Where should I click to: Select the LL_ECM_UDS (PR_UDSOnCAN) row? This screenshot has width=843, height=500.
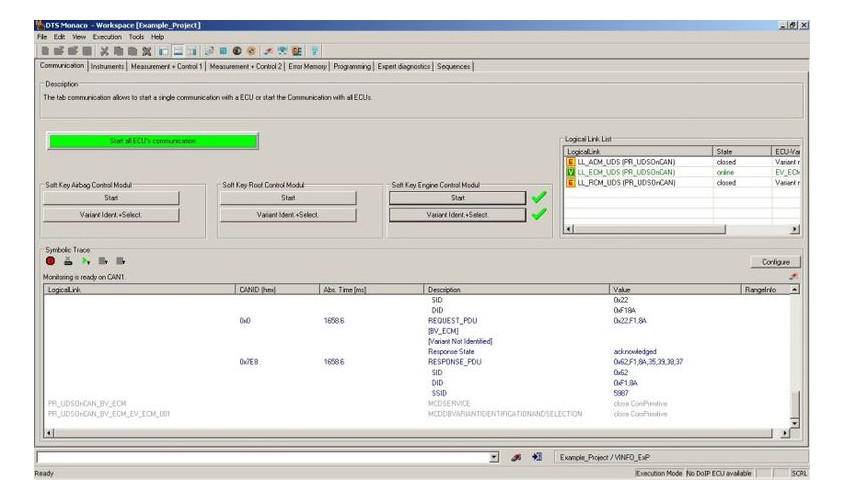[682, 172]
